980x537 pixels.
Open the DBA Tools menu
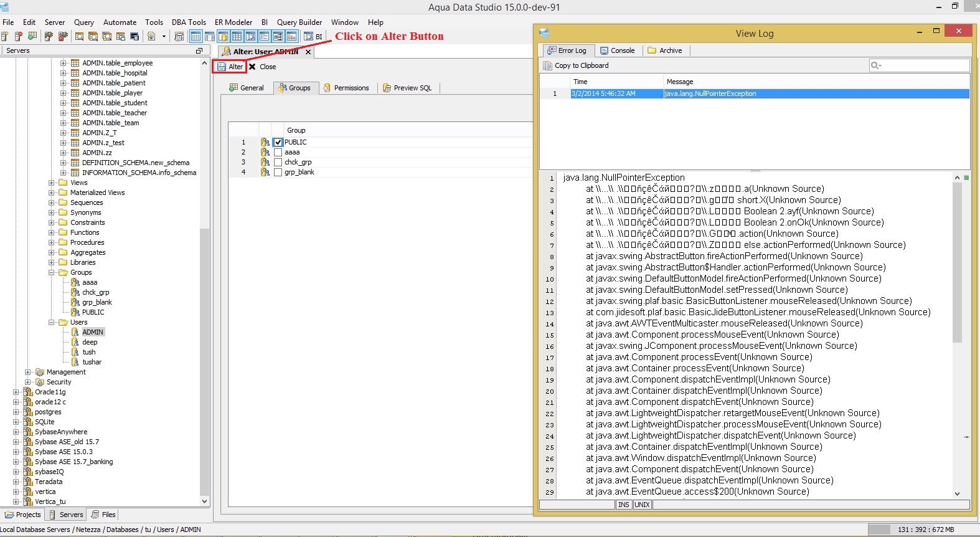click(189, 22)
